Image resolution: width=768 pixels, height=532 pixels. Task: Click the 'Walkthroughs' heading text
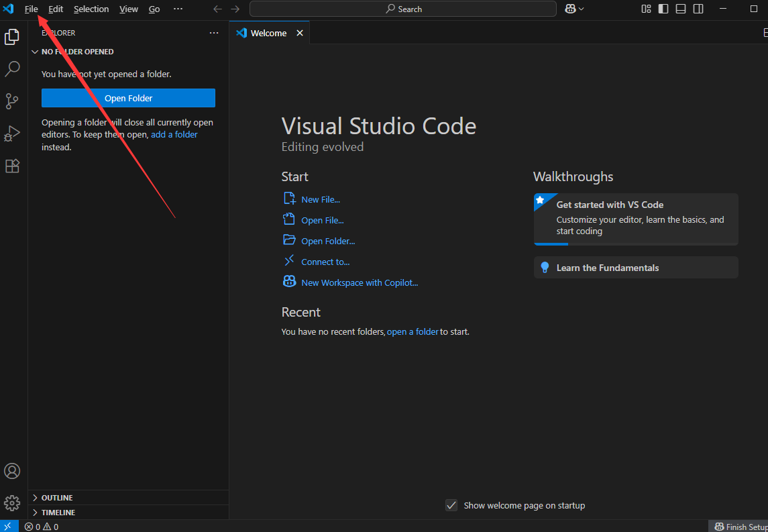(573, 176)
